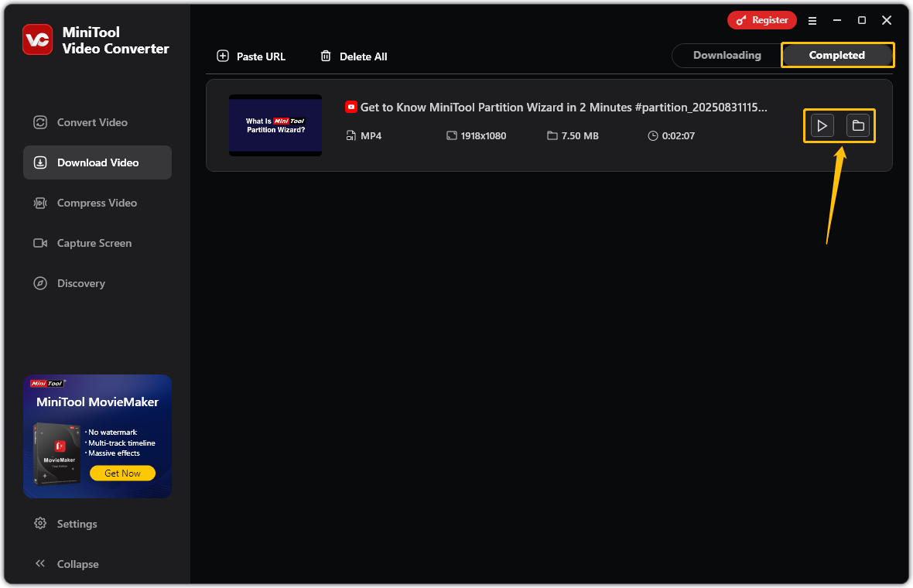Open the hamburger menu in title bar
This screenshot has height=588, width=913.
point(812,20)
